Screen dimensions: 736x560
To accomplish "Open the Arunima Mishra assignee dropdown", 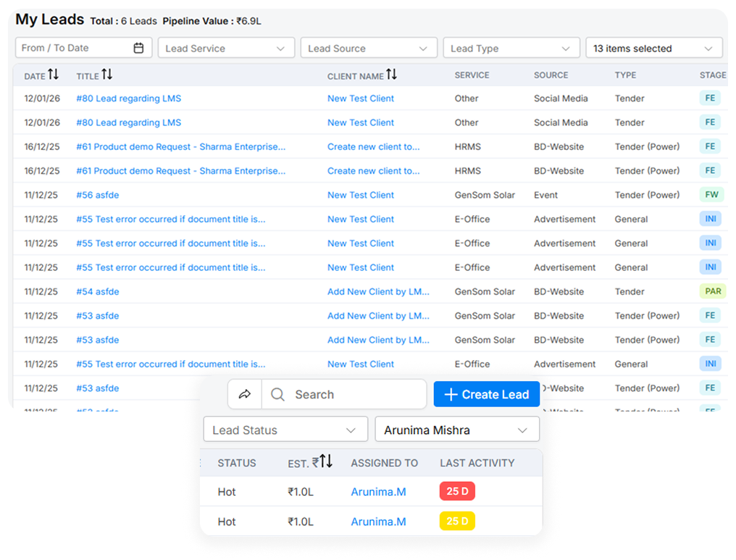I will [456, 429].
